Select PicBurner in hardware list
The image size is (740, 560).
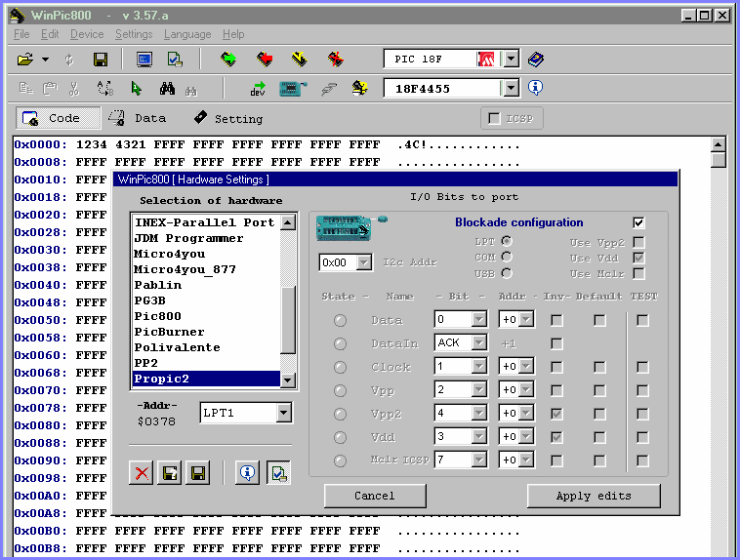point(206,332)
